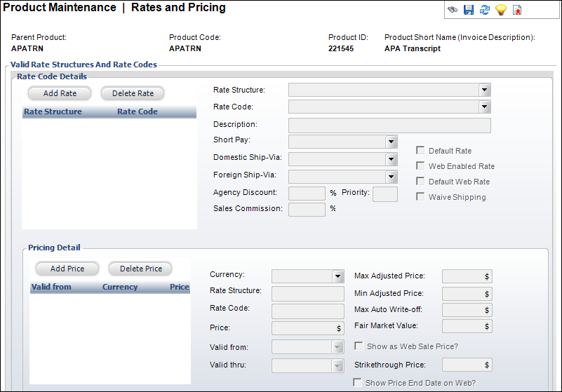Click the Add Rate button

pyautogui.click(x=60, y=93)
